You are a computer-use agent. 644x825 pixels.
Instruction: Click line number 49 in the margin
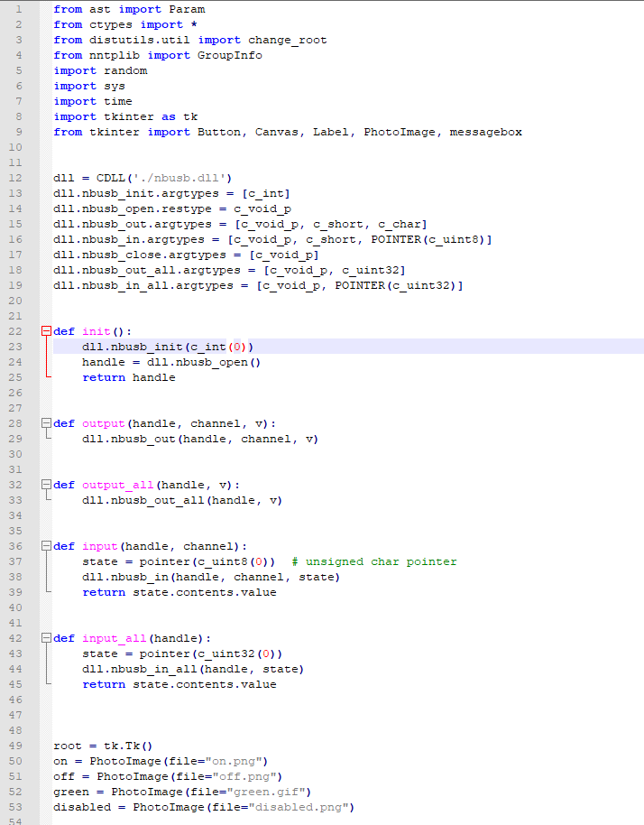(x=15, y=746)
